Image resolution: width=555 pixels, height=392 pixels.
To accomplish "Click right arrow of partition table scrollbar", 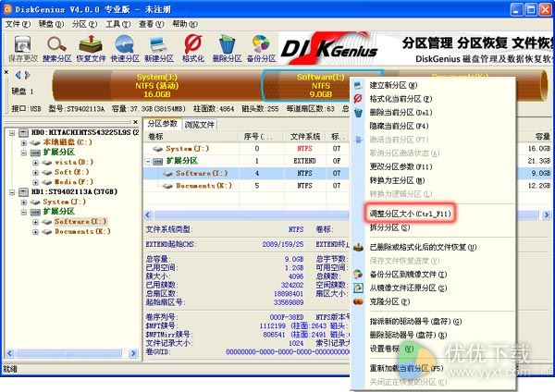I will tap(547, 214).
